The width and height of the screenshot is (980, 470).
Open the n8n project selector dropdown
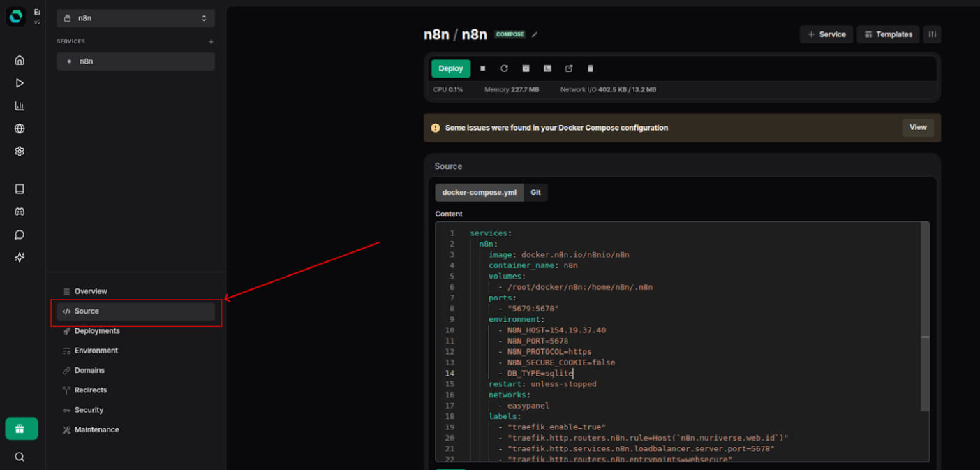135,18
